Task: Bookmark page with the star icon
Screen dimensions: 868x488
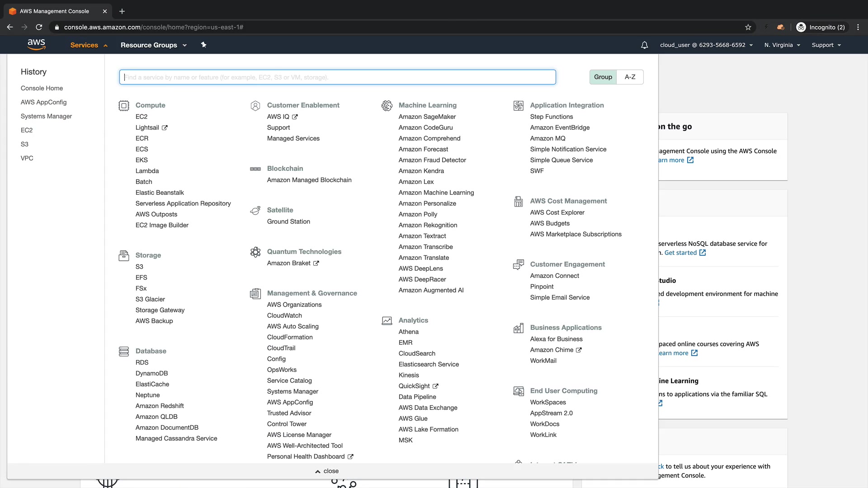Action: 748,27
